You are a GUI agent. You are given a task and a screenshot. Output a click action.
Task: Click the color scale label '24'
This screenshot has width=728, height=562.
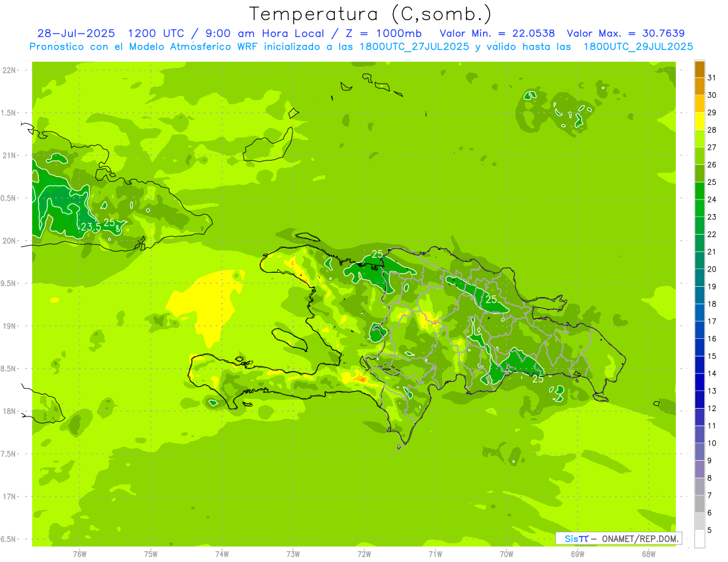coord(712,199)
